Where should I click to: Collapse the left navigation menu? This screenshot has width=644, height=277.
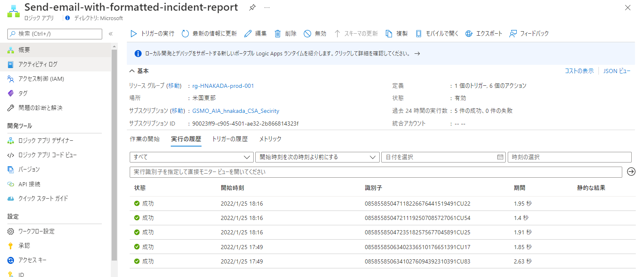(111, 34)
